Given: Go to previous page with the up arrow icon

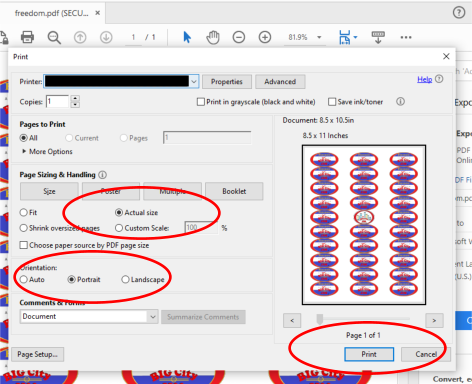Looking at the screenshot, I should tap(80, 37).
